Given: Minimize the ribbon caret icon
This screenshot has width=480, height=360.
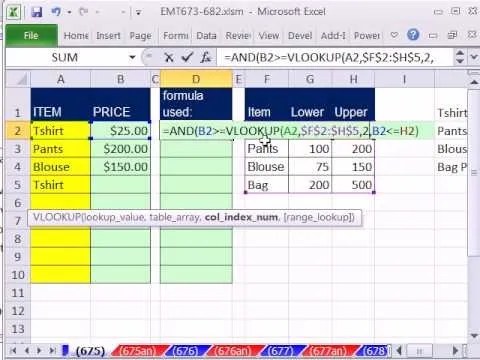Looking at the screenshot, I should (394, 35).
